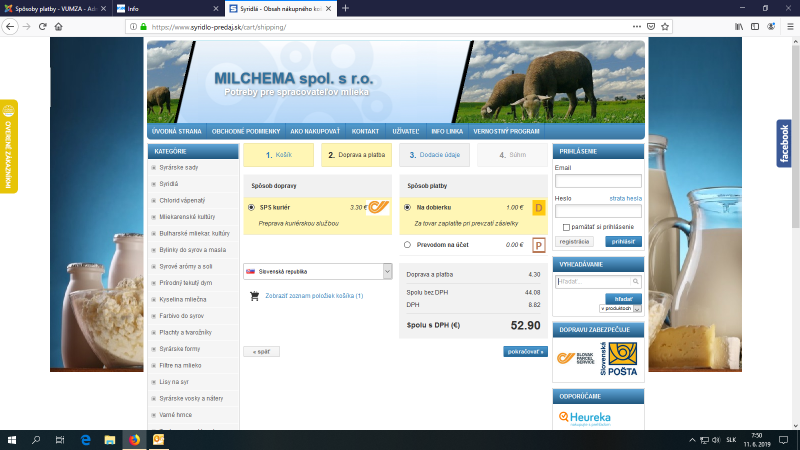Open the INFO LINKA menu item

[447, 131]
